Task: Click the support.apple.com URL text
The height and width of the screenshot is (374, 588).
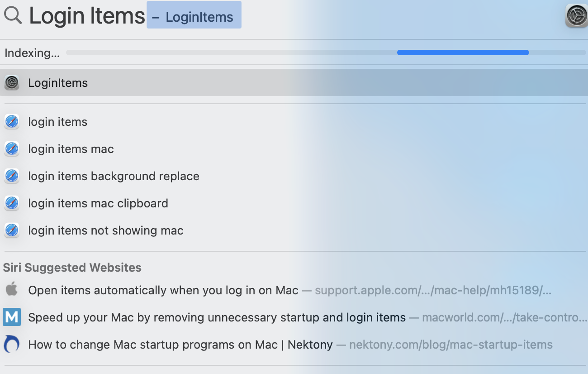Action: [433, 290]
